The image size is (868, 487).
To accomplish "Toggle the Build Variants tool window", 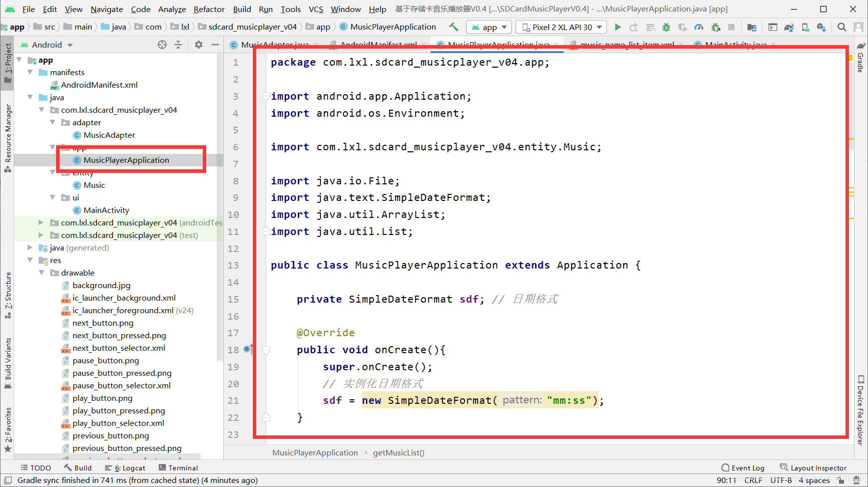I will (x=8, y=363).
